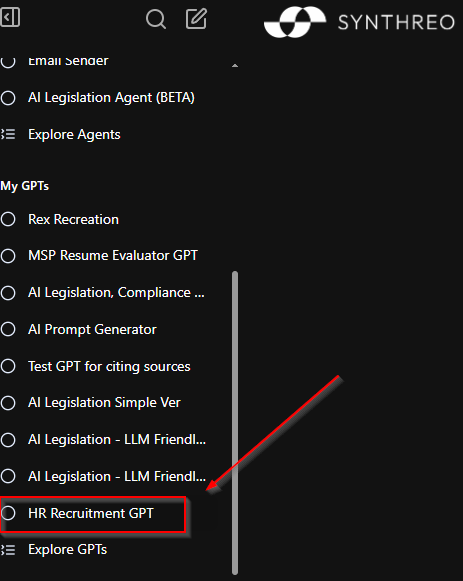
Task: Click the My GPTs section heading
Action: (x=24, y=186)
